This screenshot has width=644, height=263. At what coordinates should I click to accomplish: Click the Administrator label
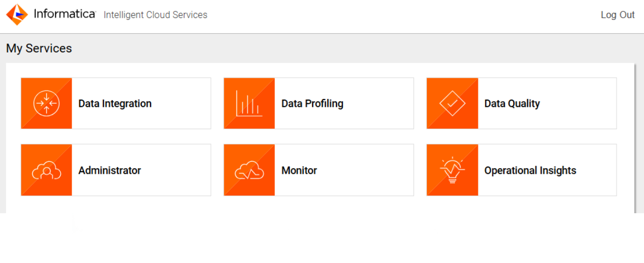tap(110, 170)
